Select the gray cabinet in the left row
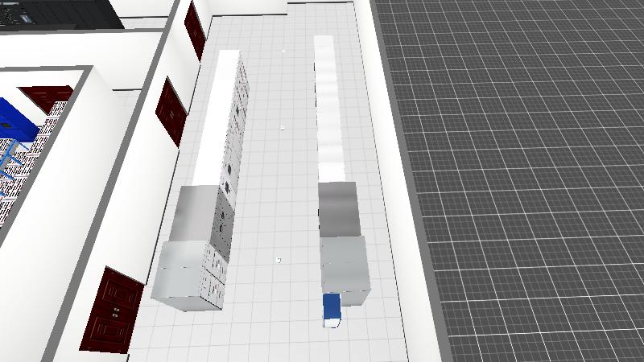The image size is (644, 362). [194, 215]
